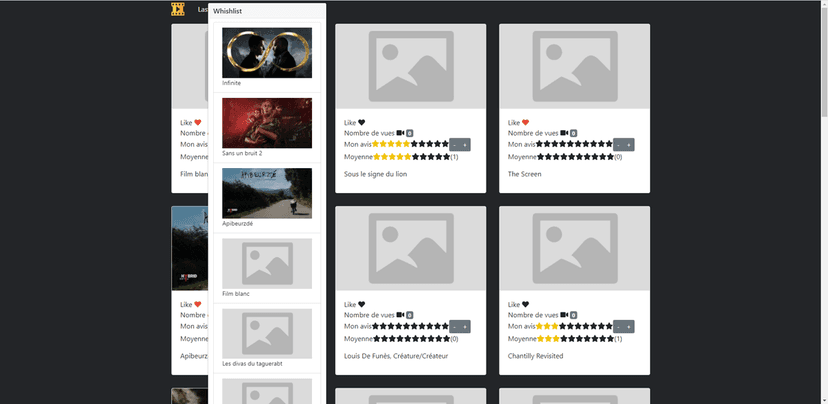Viewport: 828px width, 404px height.
Task: Click last Mon avis star on The Screen
Action: pos(609,144)
